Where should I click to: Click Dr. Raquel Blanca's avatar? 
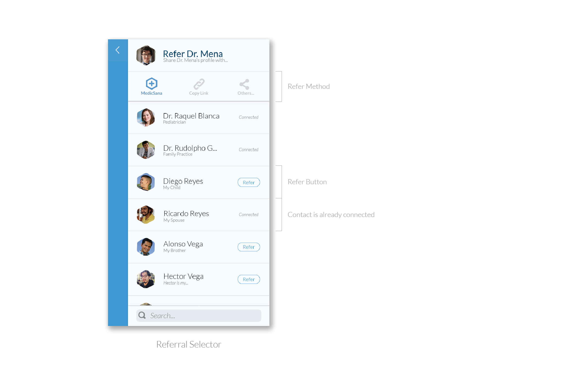pyautogui.click(x=146, y=117)
